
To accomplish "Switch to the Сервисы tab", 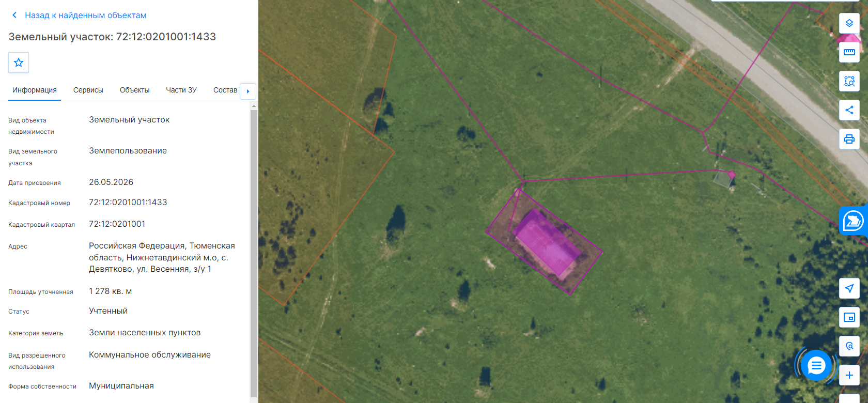I will [x=88, y=90].
